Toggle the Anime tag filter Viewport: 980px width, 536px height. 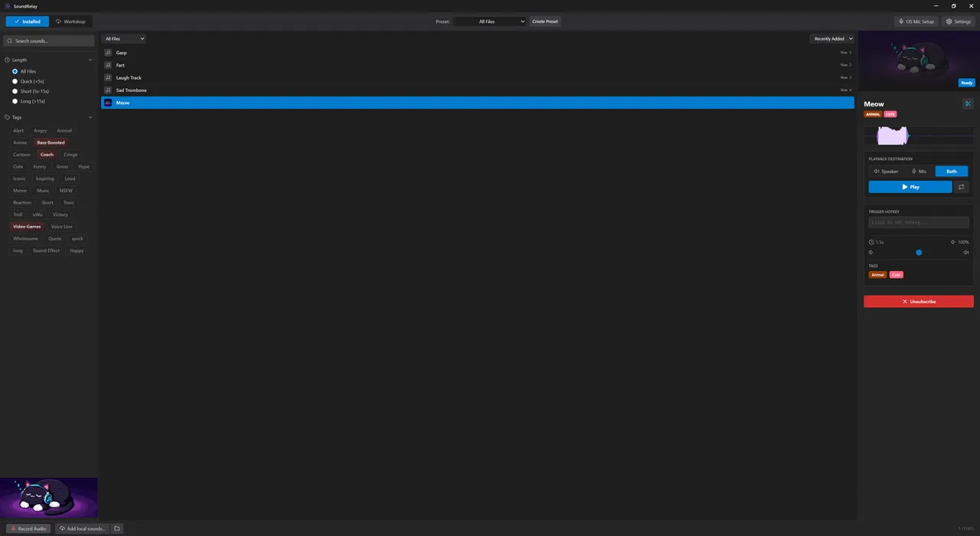point(20,142)
